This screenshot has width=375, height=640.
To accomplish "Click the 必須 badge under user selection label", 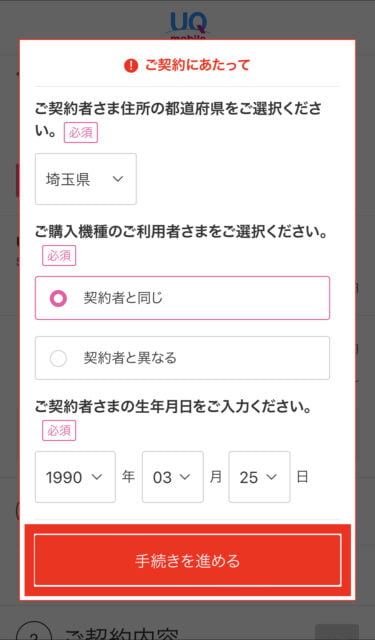I will (59, 256).
